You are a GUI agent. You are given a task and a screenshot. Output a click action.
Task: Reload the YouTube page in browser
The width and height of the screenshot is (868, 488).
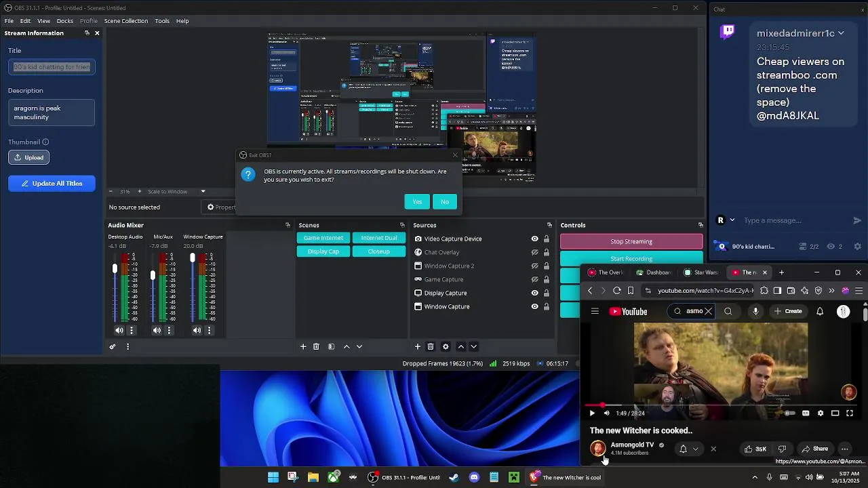[x=617, y=291]
